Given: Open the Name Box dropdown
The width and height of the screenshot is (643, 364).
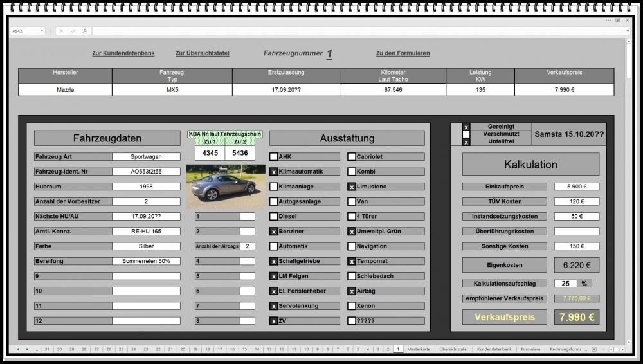Looking at the screenshot, I should (x=42, y=31).
